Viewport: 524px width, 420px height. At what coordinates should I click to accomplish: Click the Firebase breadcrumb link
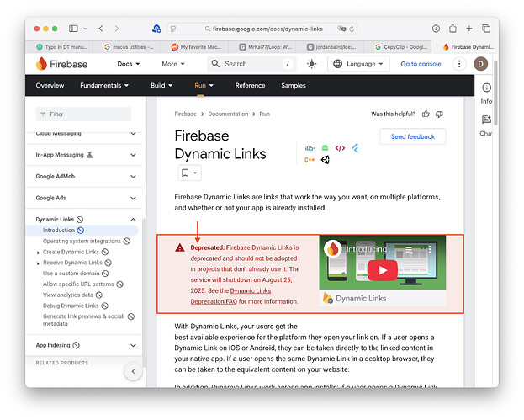click(x=186, y=114)
